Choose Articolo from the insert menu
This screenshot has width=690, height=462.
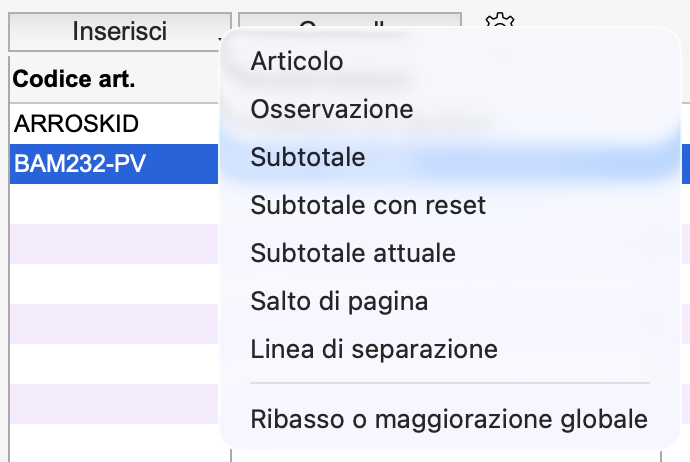(x=297, y=61)
